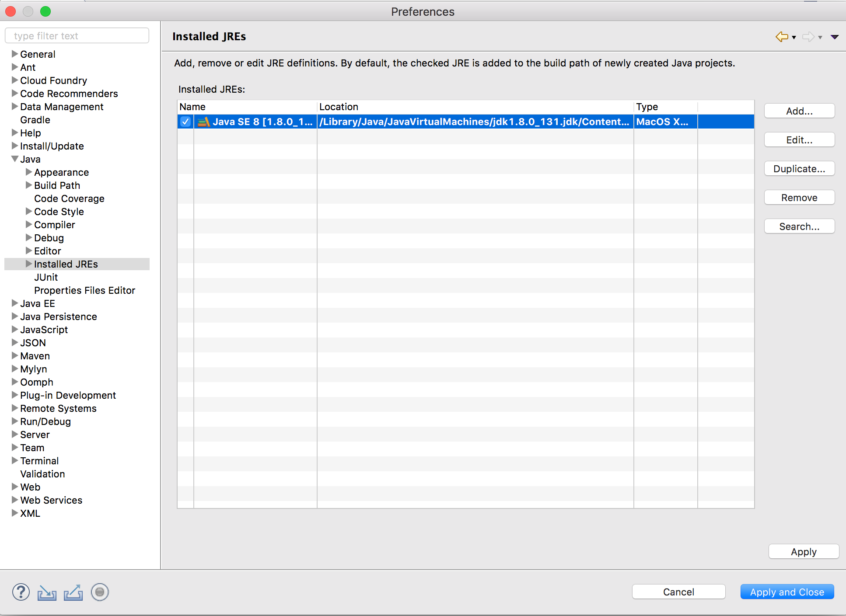Click the Add... button

799,111
